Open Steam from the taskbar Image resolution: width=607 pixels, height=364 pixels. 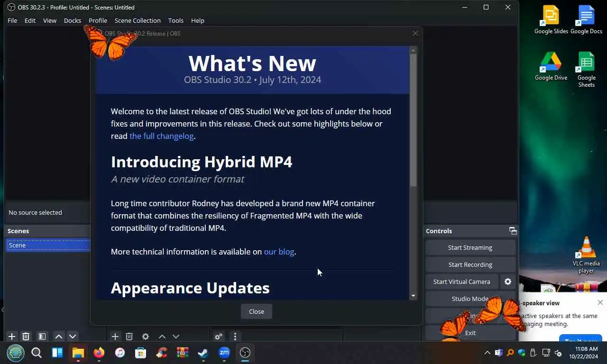coord(202,353)
